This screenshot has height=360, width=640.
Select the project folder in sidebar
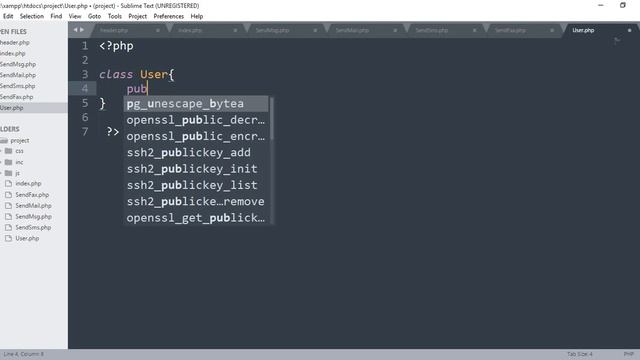pyautogui.click(x=19, y=140)
